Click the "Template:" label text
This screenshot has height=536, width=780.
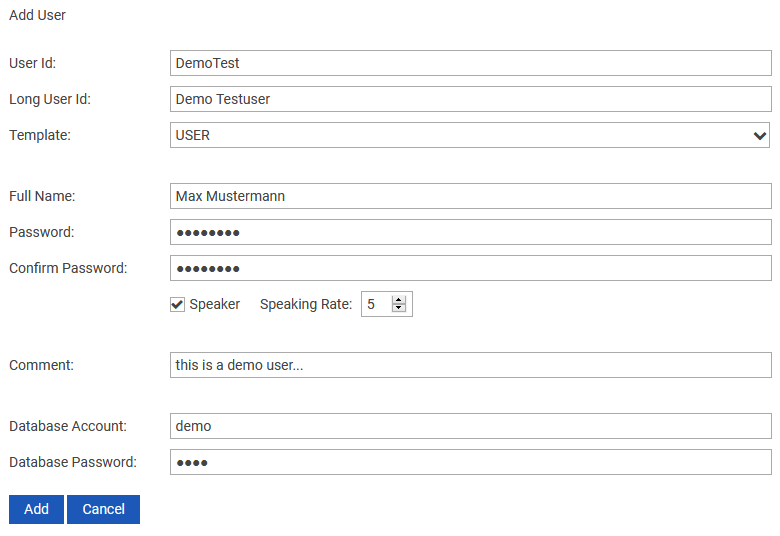click(x=40, y=135)
